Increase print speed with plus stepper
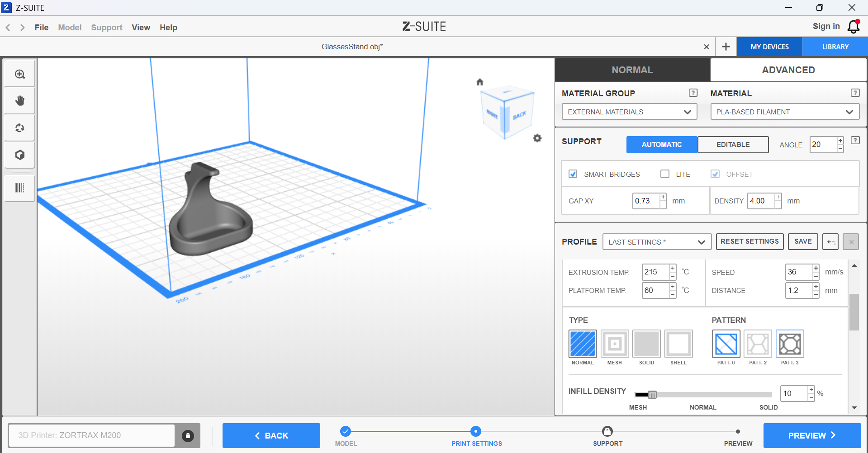 point(816,268)
